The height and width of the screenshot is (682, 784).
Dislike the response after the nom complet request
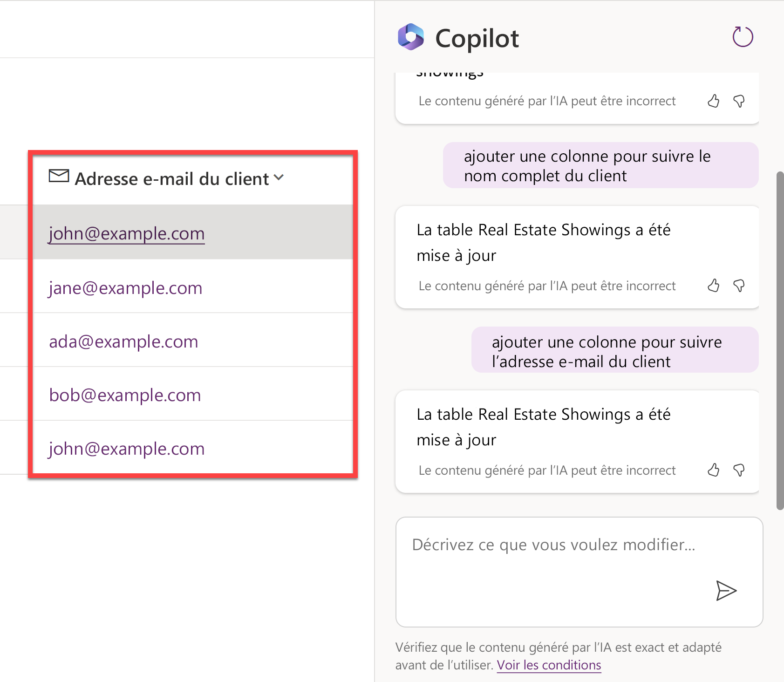(739, 286)
